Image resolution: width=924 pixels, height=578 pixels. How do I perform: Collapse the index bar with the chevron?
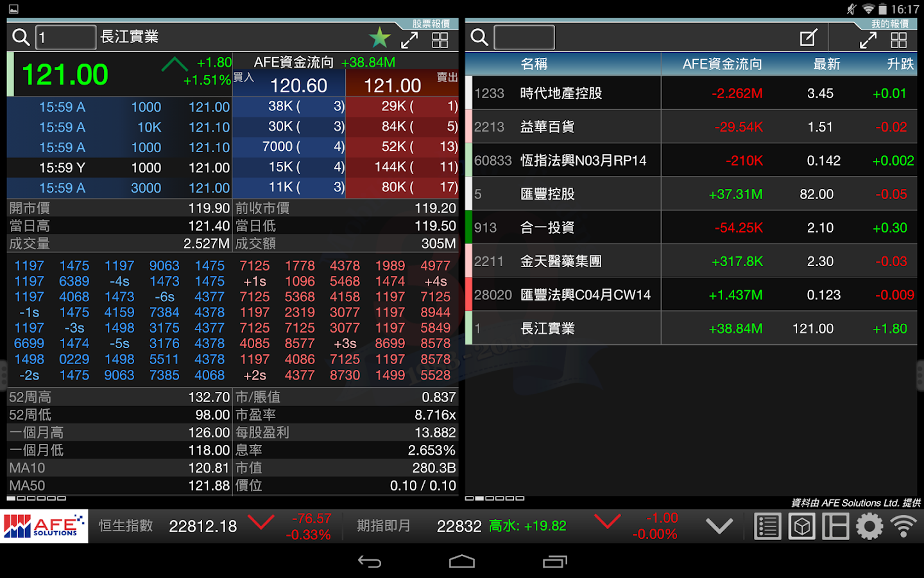pyautogui.click(x=719, y=525)
